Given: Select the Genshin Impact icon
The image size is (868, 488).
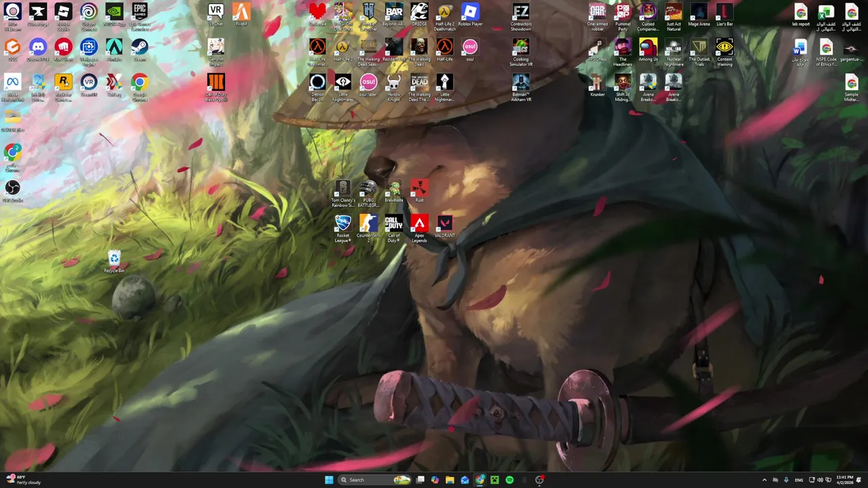Looking at the screenshot, I should [x=216, y=52].
